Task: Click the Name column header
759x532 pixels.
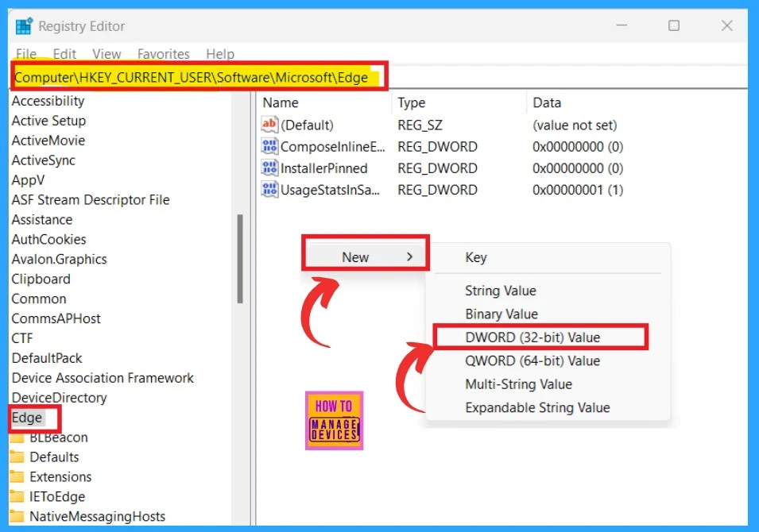Action: pyautogui.click(x=281, y=102)
